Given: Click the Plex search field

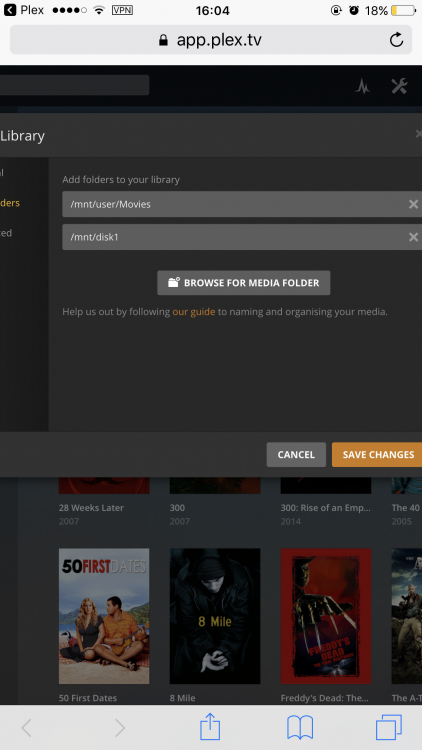Looking at the screenshot, I should click(x=74, y=85).
